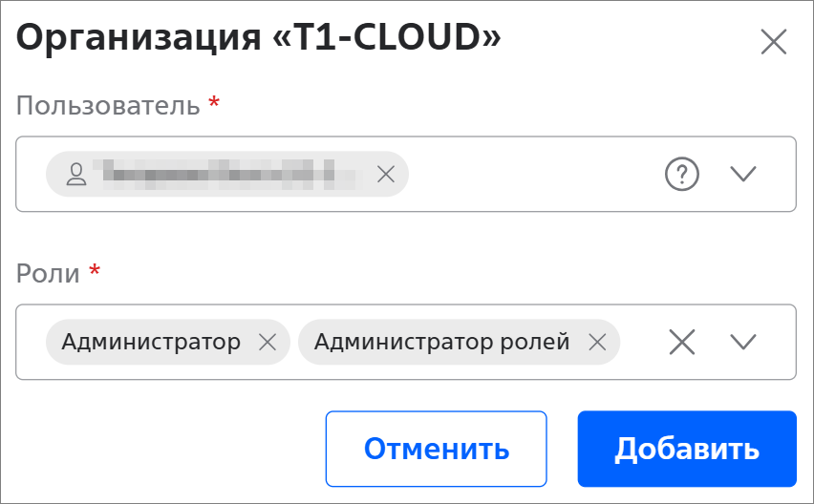Remove the selected user chip
This screenshot has height=504, width=814.
tap(386, 174)
